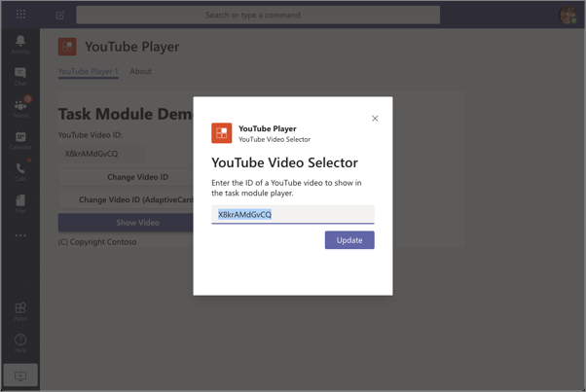
Task: Switch to the About tab
Action: click(140, 71)
